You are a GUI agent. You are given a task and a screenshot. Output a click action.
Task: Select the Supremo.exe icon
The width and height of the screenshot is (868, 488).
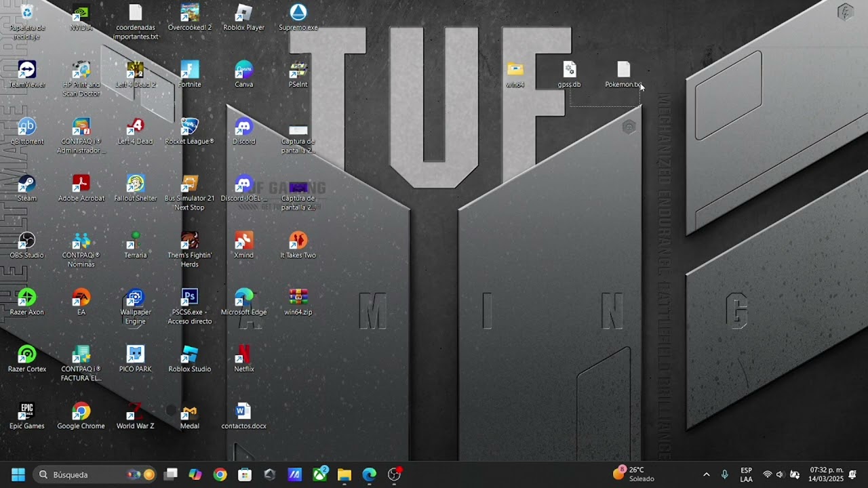pyautogui.click(x=298, y=18)
